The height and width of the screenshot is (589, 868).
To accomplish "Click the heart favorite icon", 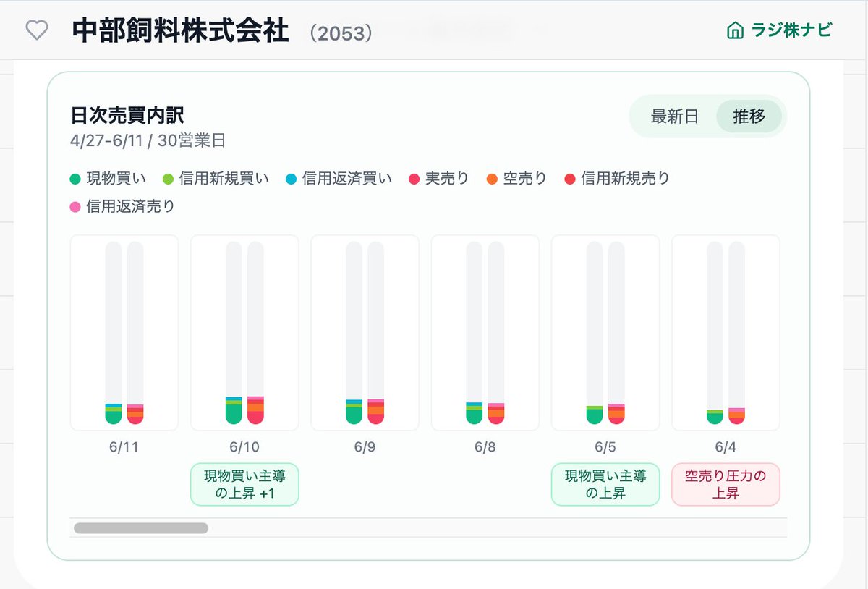I will click(36, 30).
